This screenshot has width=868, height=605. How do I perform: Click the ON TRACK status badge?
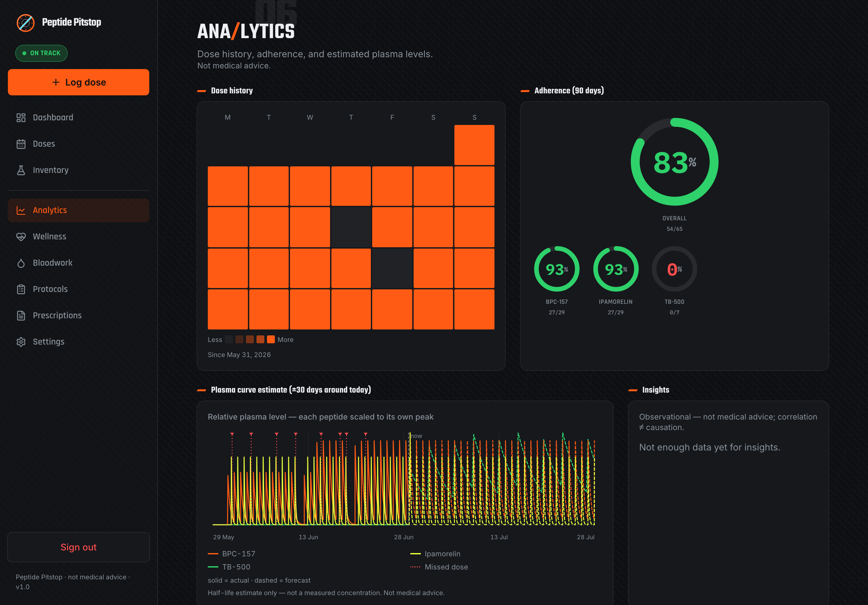click(41, 53)
